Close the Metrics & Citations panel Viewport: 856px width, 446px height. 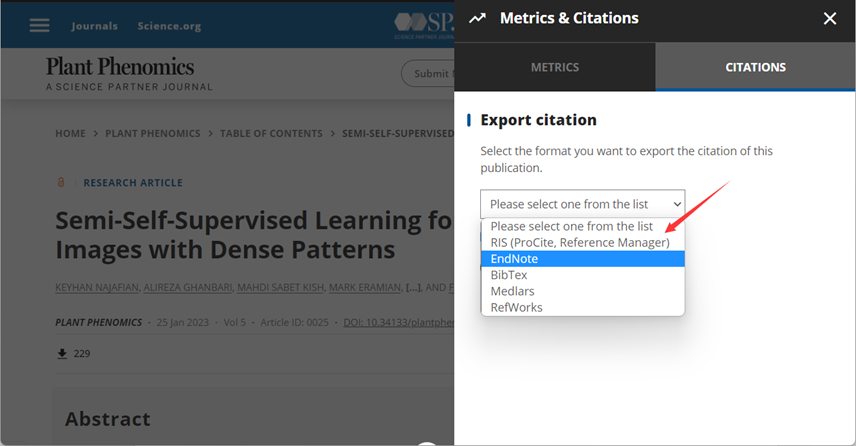point(830,19)
